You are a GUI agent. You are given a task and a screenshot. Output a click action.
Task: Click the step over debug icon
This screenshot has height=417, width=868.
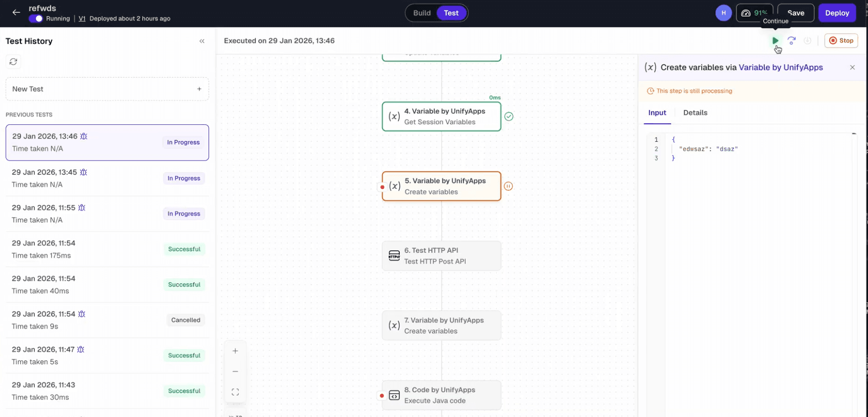coord(791,41)
